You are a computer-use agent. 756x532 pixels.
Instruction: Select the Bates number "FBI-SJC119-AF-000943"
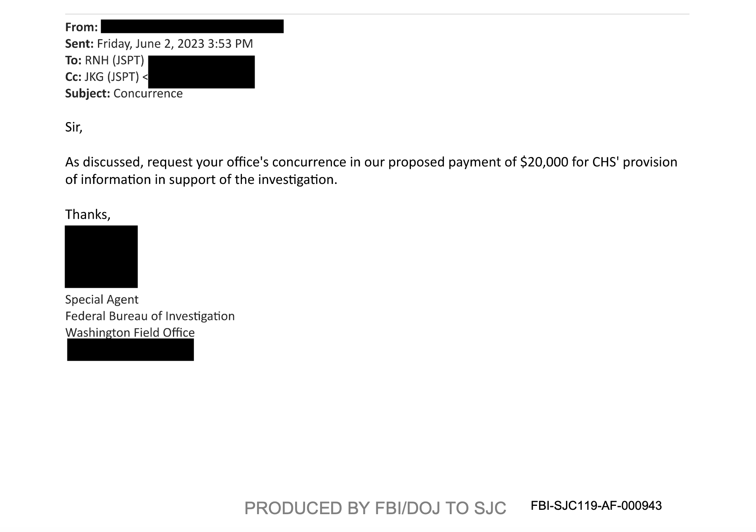pyautogui.click(x=596, y=506)
